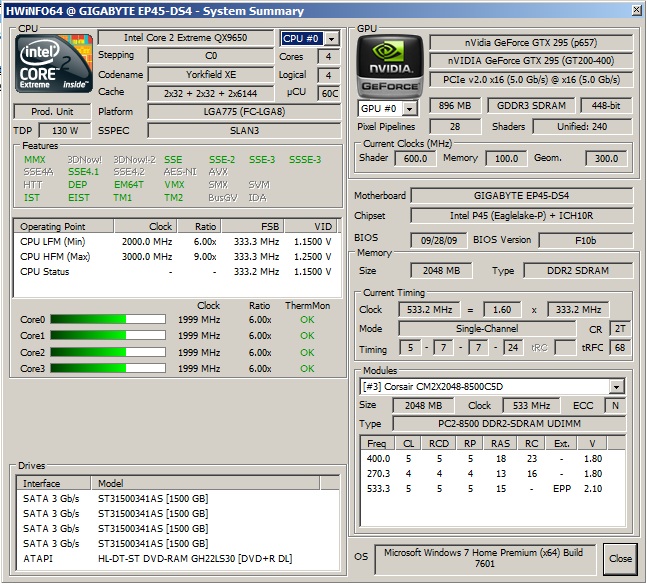
Task: Click the Core3 usage bar
Action: [x=108, y=368]
